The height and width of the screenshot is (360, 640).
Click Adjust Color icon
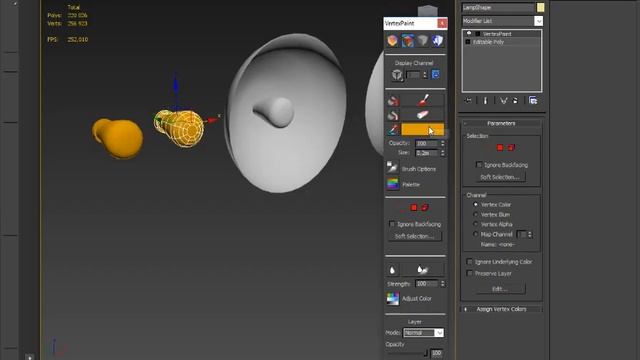[x=393, y=298]
